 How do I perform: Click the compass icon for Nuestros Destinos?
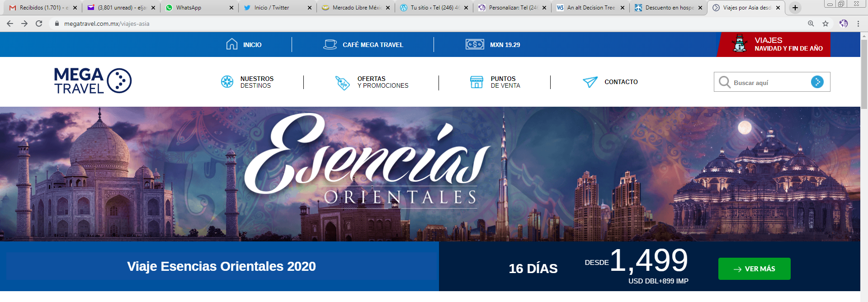[x=227, y=82]
